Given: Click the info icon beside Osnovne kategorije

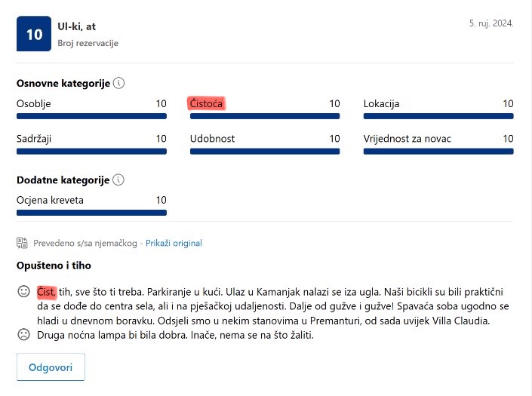Looking at the screenshot, I should click(118, 83).
